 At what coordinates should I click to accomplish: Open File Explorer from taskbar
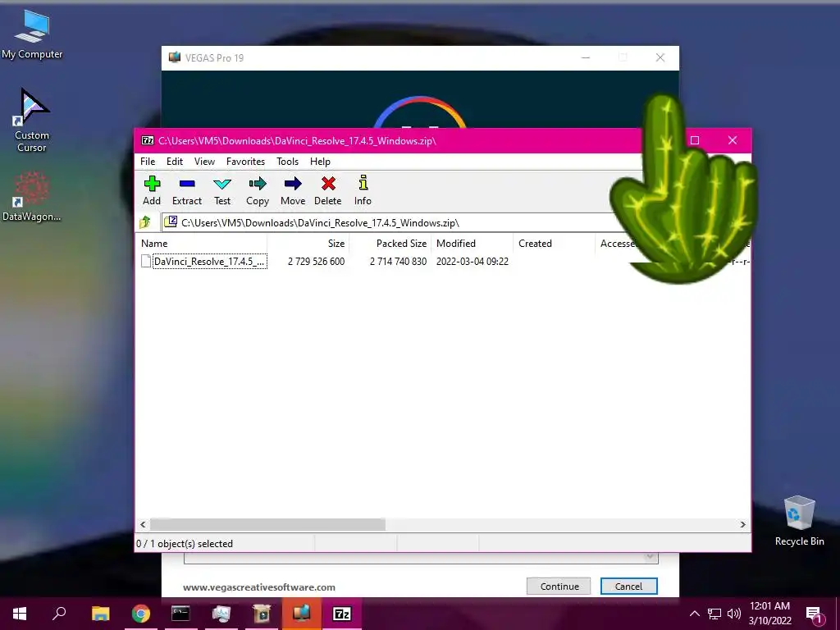coord(100,614)
